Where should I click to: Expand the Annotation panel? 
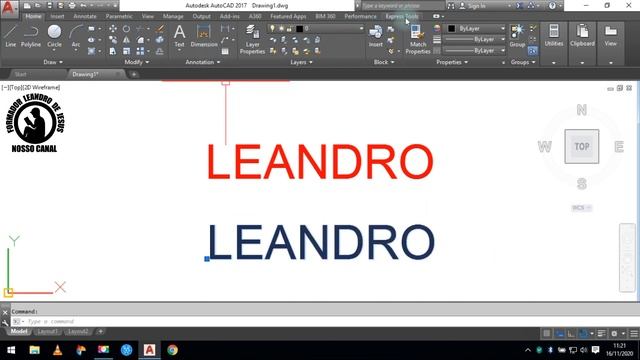click(203, 62)
